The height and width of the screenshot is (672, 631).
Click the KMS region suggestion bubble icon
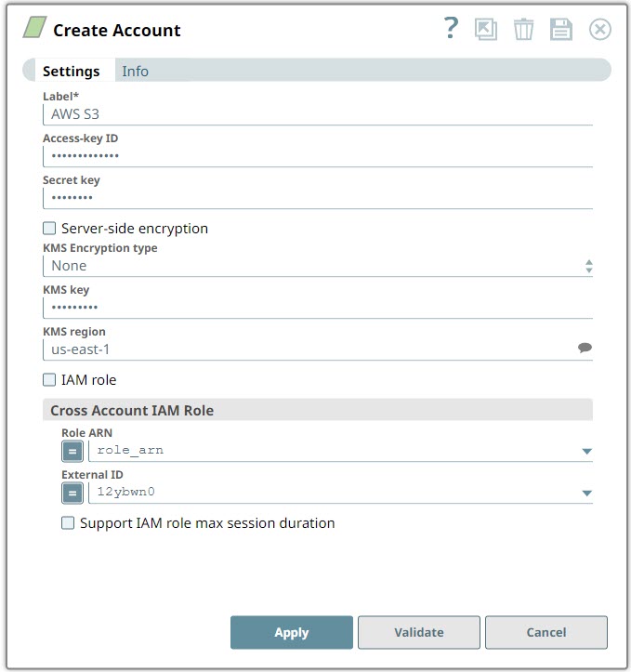click(585, 349)
